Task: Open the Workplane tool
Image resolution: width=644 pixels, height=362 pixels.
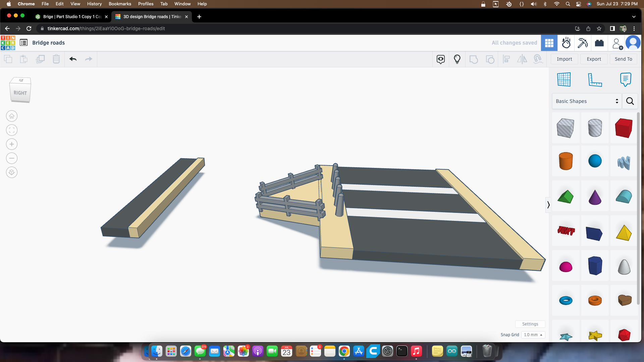Action: tap(564, 80)
